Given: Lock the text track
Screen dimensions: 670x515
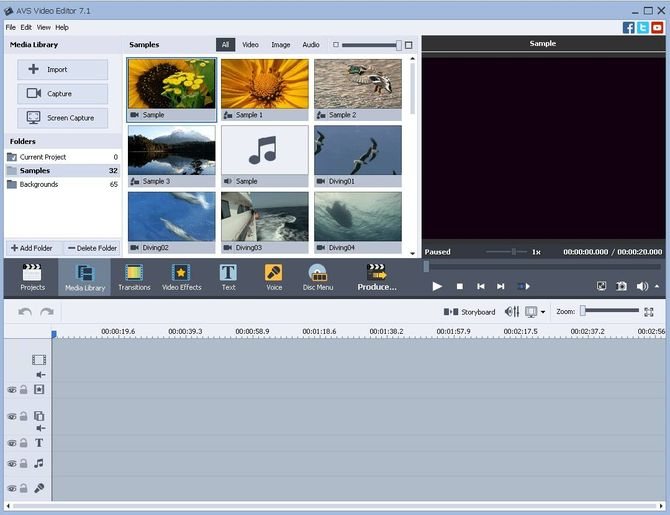Looking at the screenshot, I should point(24,443).
